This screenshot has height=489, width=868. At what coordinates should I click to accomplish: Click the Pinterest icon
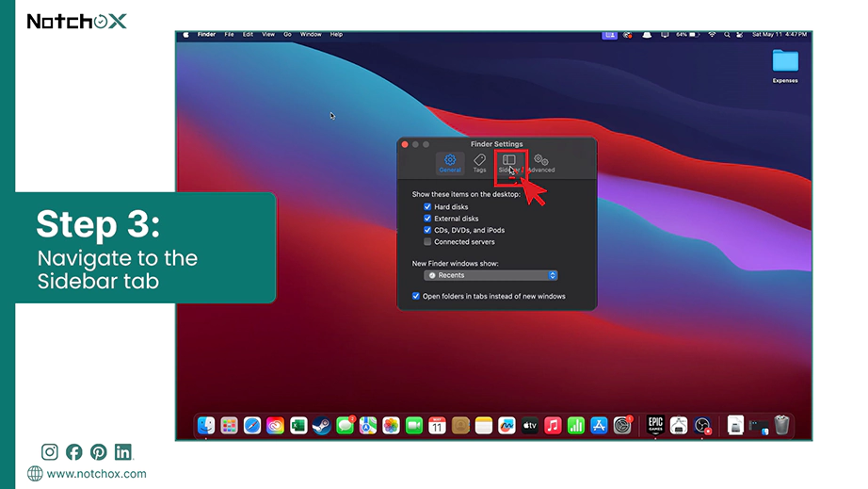[x=99, y=452]
